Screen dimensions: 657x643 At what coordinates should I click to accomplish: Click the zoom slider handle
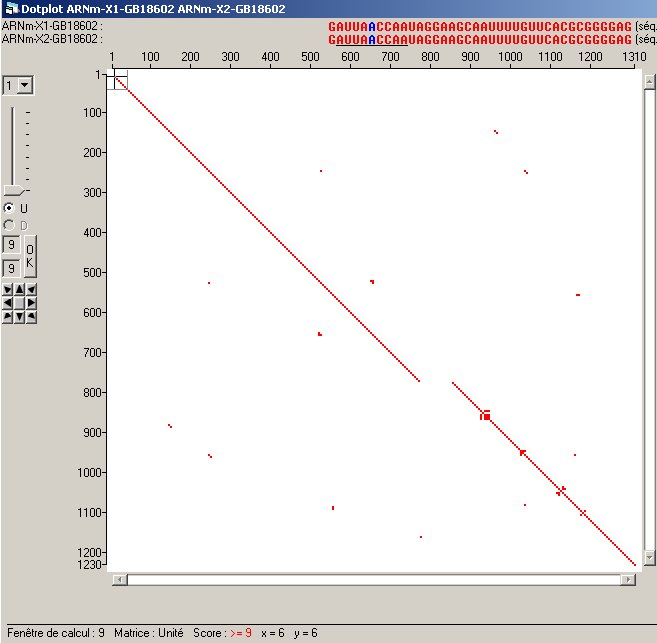tap(13, 190)
